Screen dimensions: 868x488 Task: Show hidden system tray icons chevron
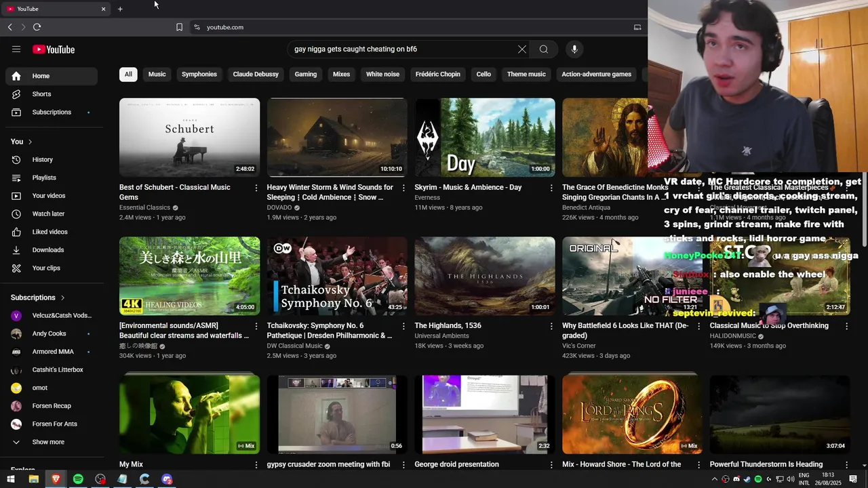coord(714,479)
